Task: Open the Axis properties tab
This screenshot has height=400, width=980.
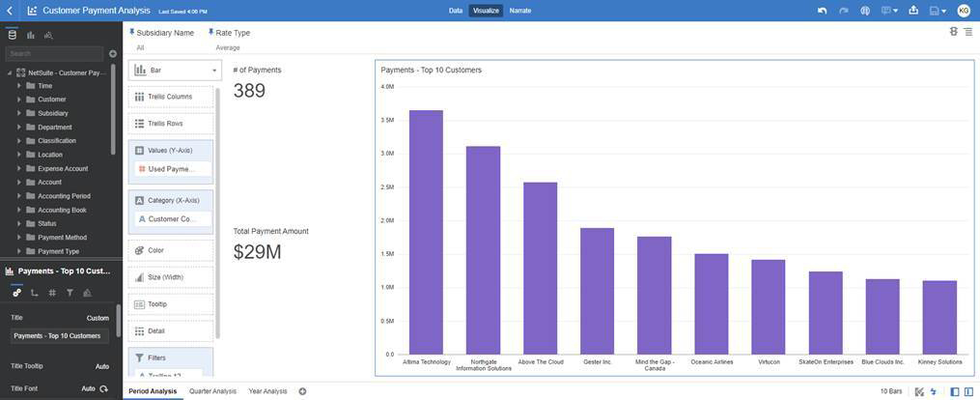Action: pos(35,292)
